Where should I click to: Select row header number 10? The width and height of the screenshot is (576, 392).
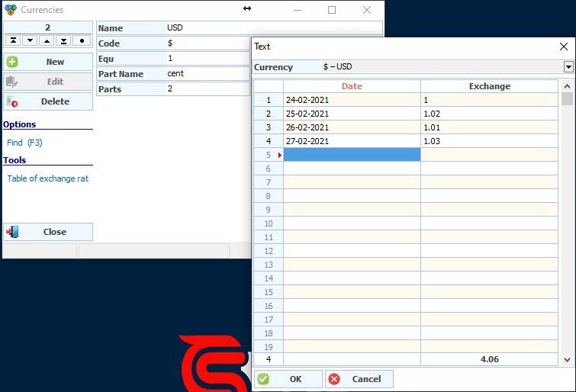pos(269,223)
